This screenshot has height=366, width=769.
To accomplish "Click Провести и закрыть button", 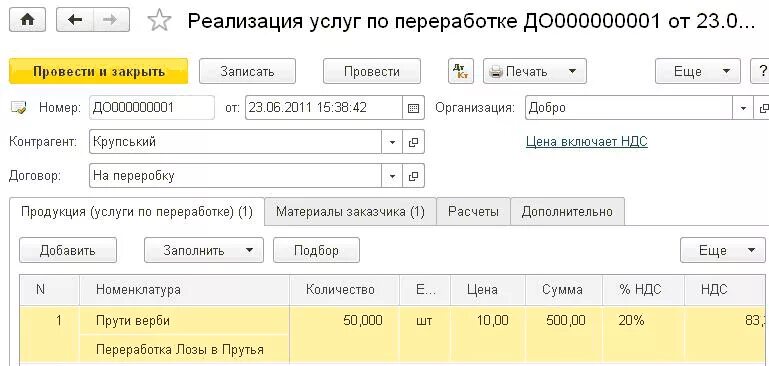I will click(x=99, y=72).
